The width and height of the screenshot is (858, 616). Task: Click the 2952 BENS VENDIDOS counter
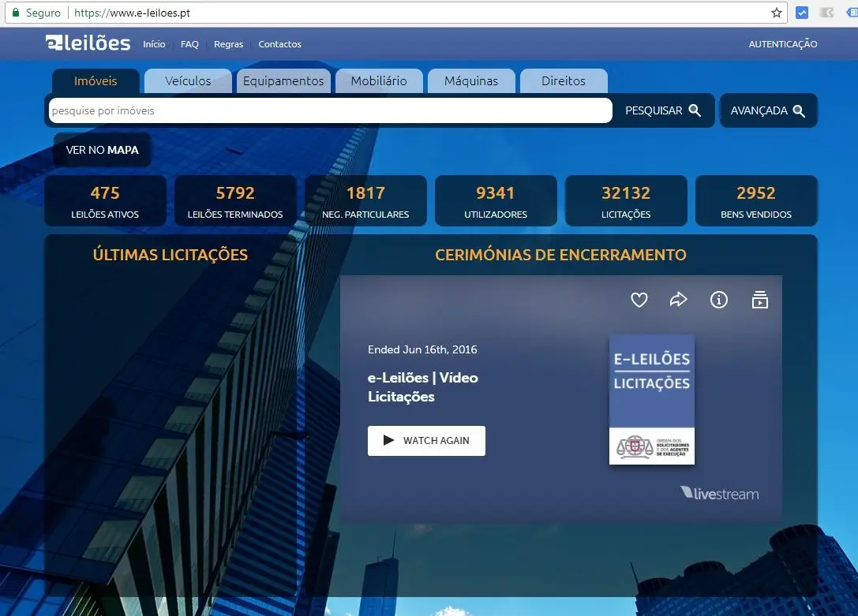tap(756, 200)
